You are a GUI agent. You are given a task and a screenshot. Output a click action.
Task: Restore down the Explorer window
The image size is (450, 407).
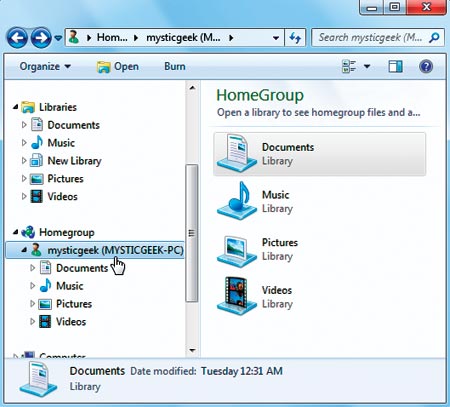pos(395,7)
